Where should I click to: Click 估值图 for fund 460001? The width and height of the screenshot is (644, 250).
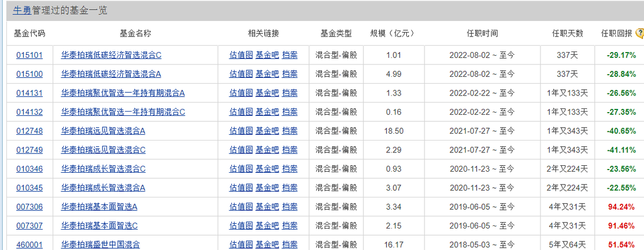point(241,245)
